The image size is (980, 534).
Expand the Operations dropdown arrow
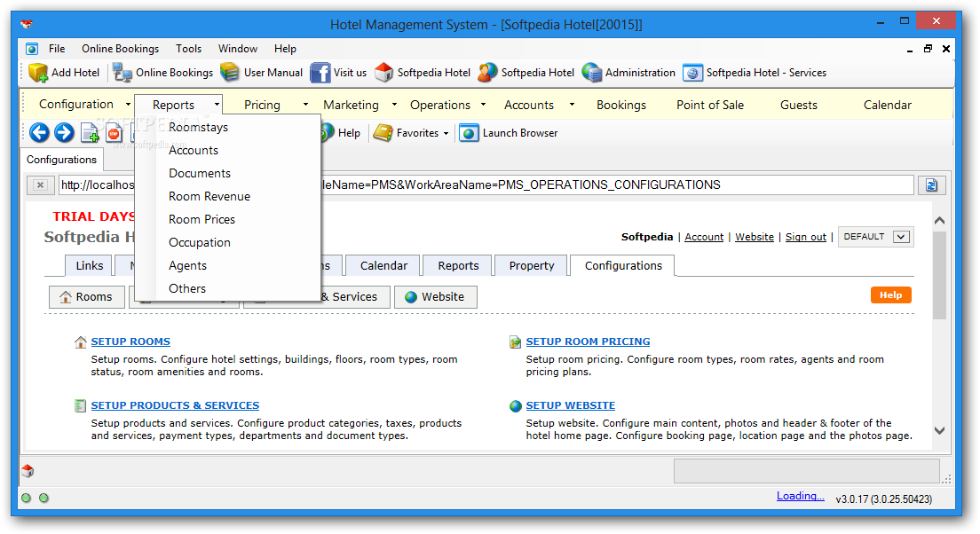(483, 105)
